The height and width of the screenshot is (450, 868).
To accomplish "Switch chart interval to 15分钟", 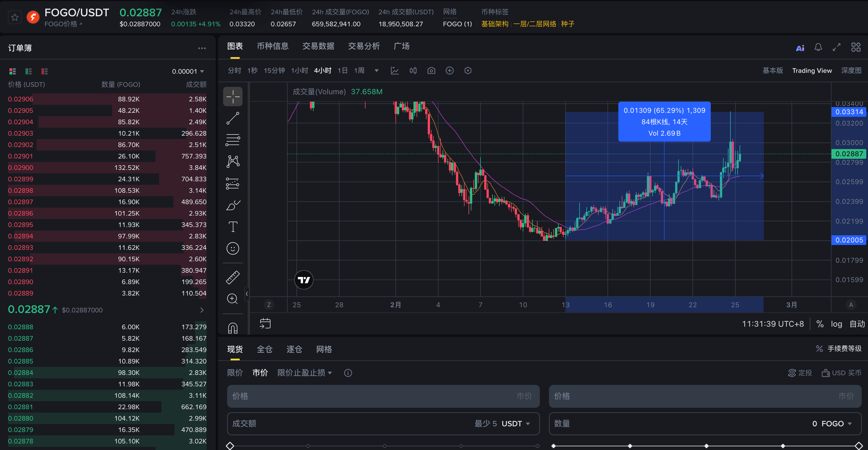I will [274, 71].
